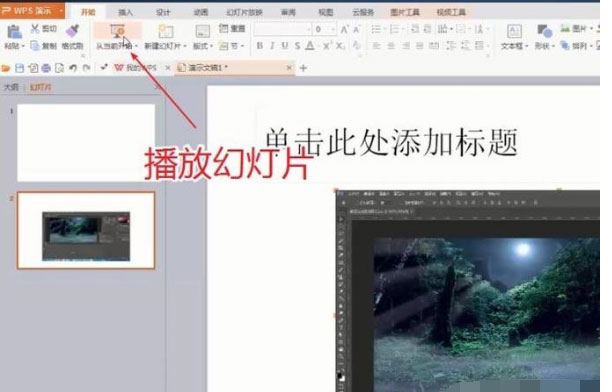Open the View (视图) ribbon tab

point(326,12)
